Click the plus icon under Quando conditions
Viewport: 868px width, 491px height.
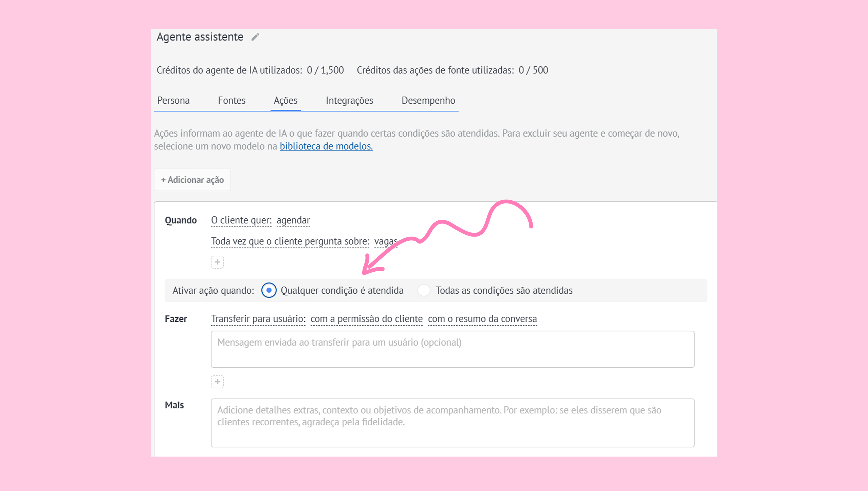pyautogui.click(x=217, y=262)
